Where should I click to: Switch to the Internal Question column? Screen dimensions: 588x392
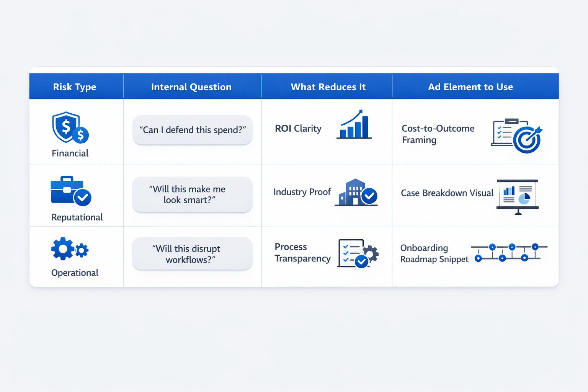[x=191, y=87]
